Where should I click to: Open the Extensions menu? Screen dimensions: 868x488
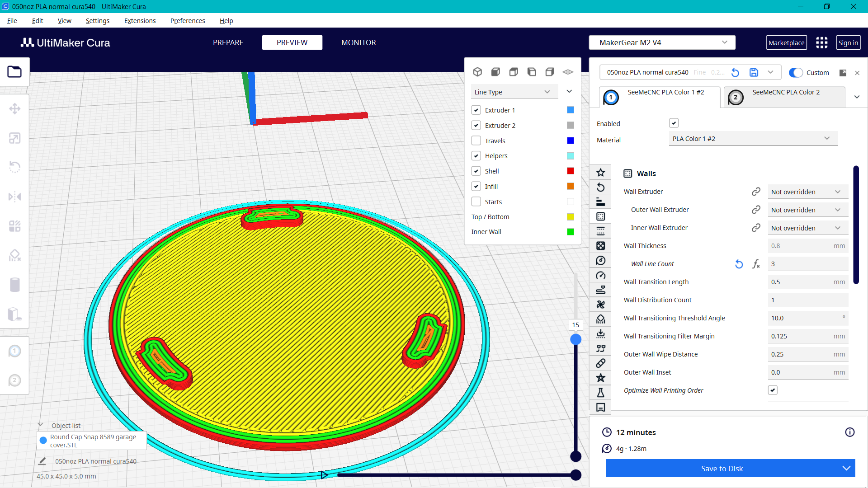(140, 21)
